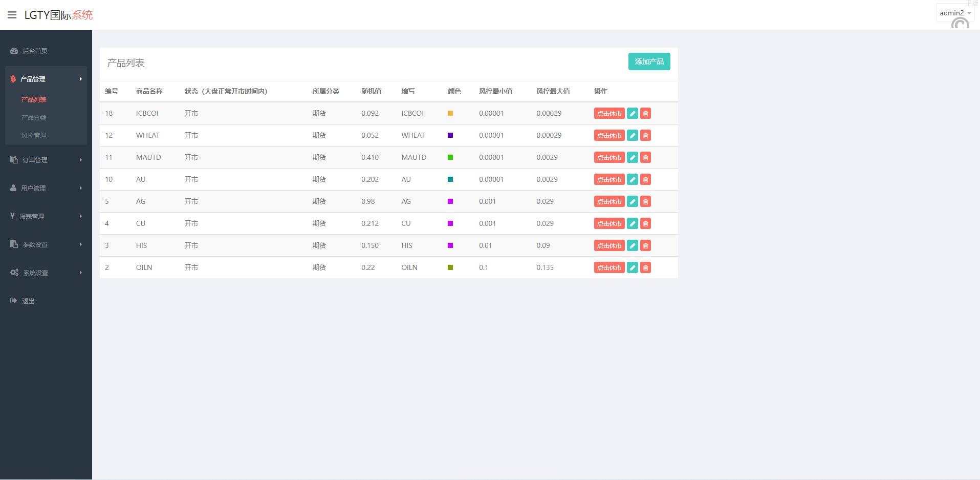Open edit icon for the AG product

point(633,202)
